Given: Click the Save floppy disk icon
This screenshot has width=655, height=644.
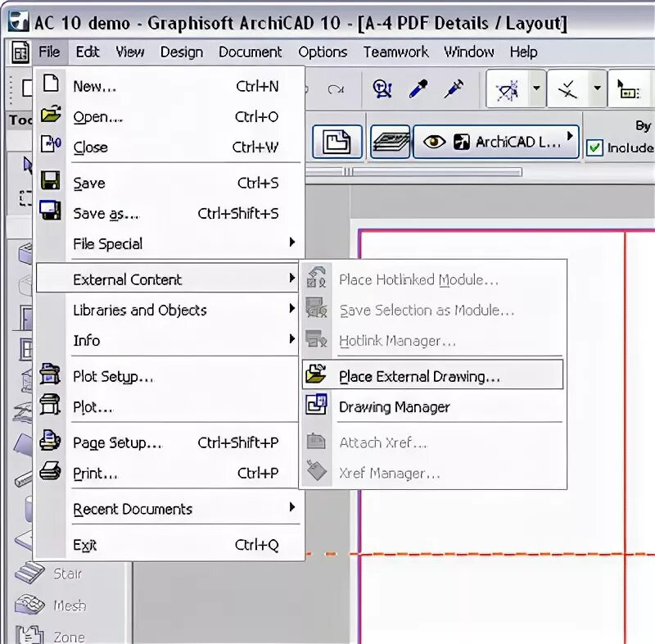Looking at the screenshot, I should 51,180.
